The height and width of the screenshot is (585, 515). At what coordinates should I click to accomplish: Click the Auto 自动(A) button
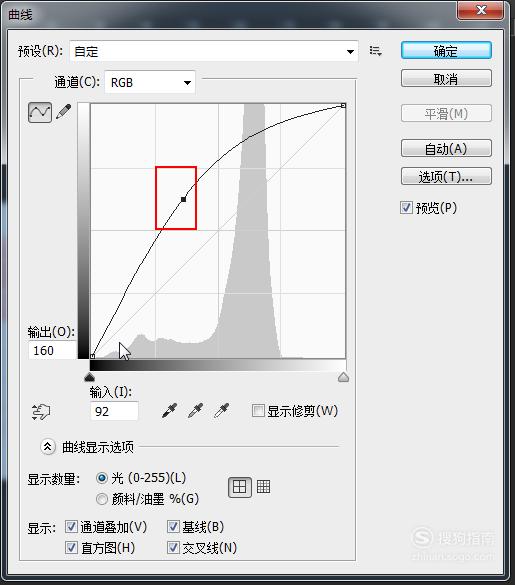coord(446,148)
